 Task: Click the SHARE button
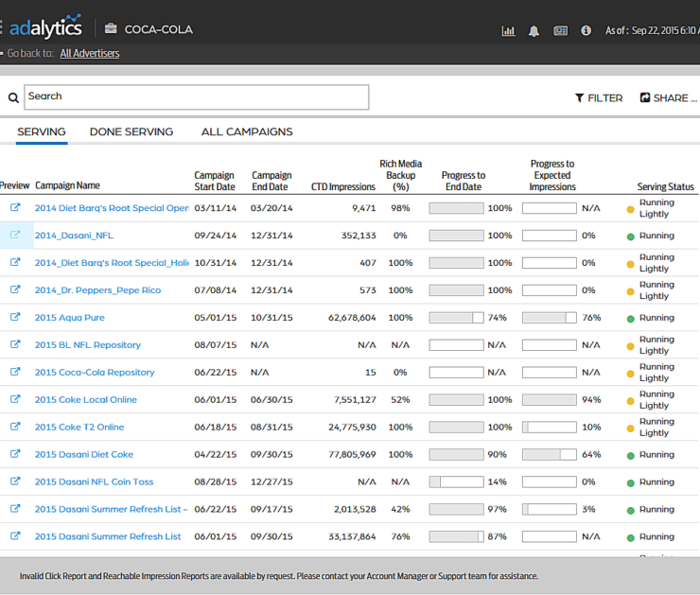(x=668, y=98)
